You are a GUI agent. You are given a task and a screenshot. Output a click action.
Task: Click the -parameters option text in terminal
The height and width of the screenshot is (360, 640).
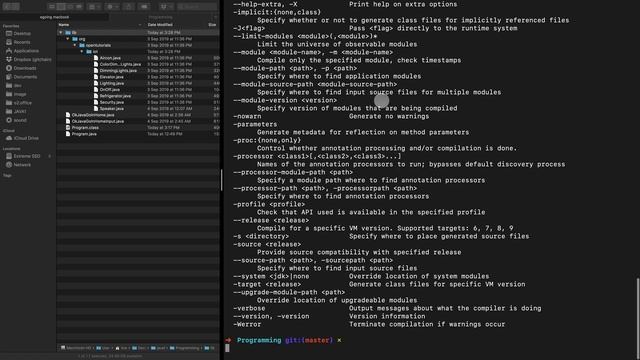point(255,124)
